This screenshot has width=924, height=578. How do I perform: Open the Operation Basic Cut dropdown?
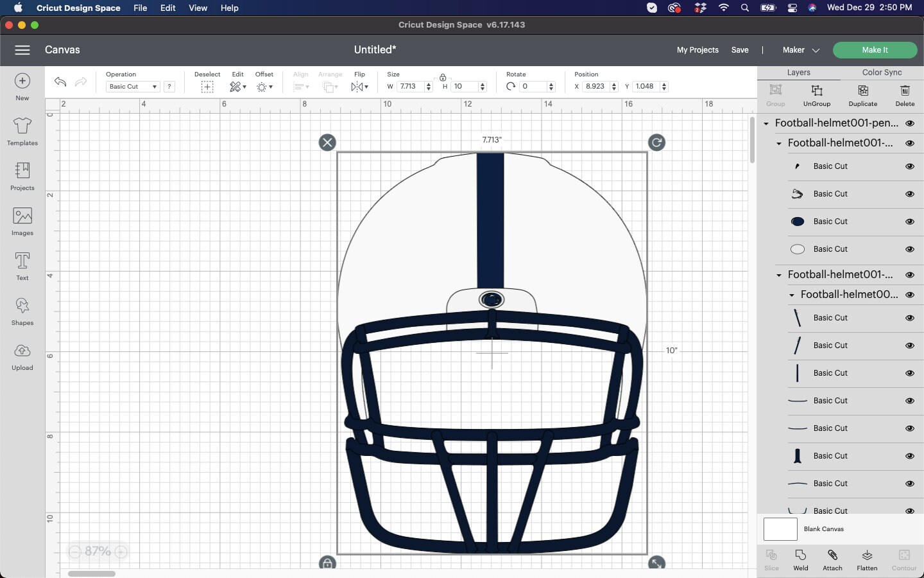tap(132, 86)
